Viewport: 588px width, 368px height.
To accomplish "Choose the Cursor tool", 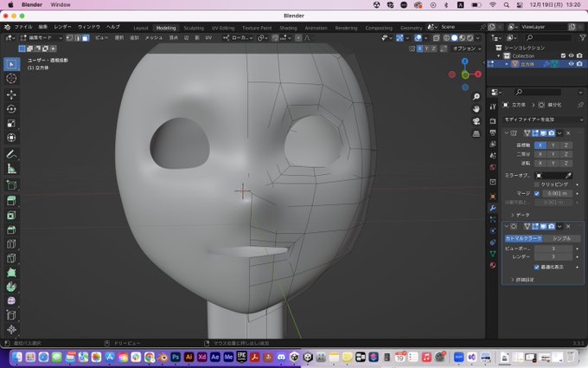I will [x=11, y=79].
